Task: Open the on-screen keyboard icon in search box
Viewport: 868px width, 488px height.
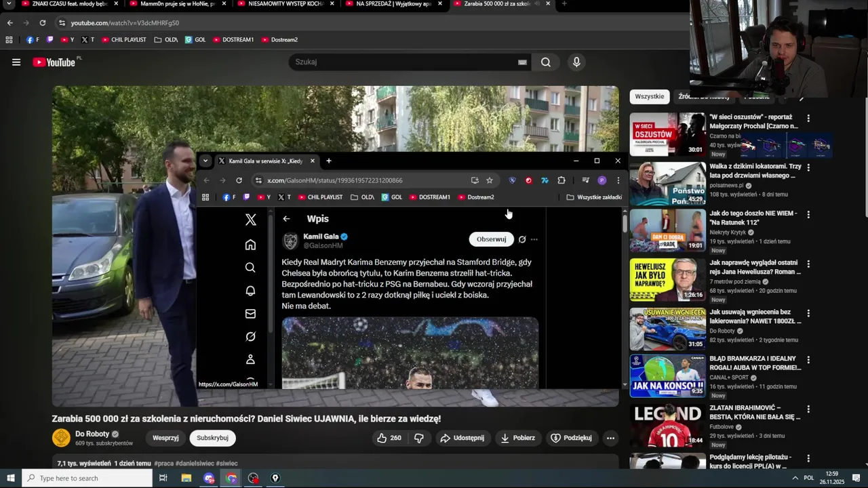Action: pyautogui.click(x=522, y=62)
